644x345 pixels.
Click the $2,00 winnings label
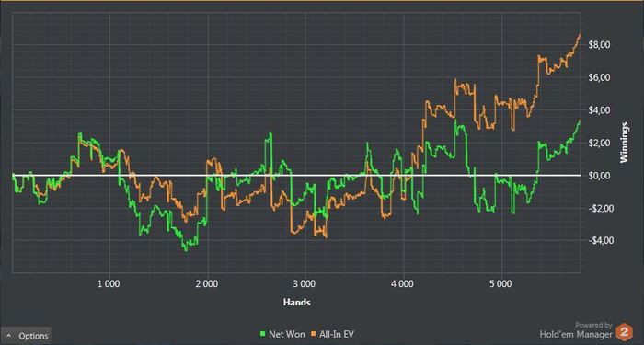(x=599, y=143)
